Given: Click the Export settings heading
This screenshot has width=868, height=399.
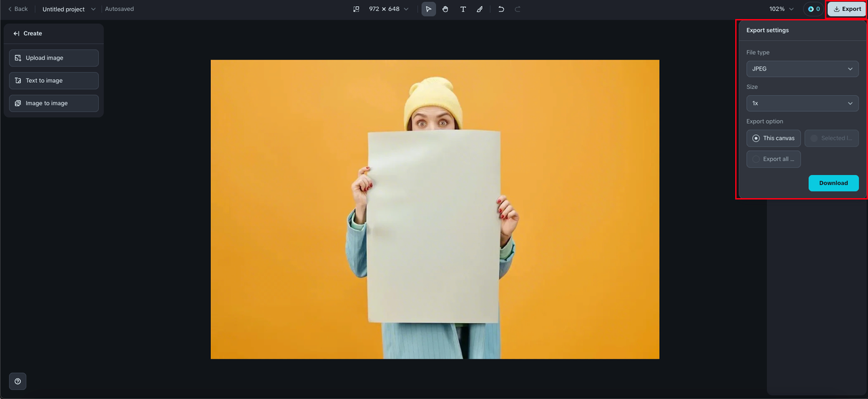Looking at the screenshot, I should [768, 30].
